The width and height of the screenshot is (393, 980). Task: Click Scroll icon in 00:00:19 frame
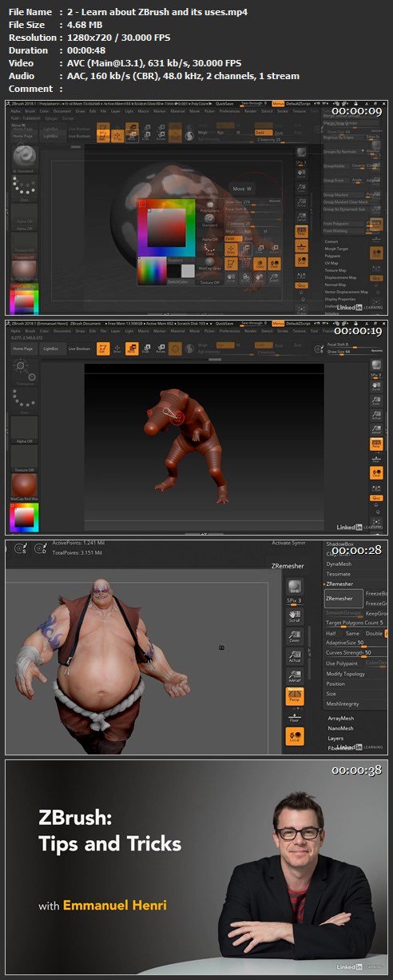pyautogui.click(x=377, y=386)
